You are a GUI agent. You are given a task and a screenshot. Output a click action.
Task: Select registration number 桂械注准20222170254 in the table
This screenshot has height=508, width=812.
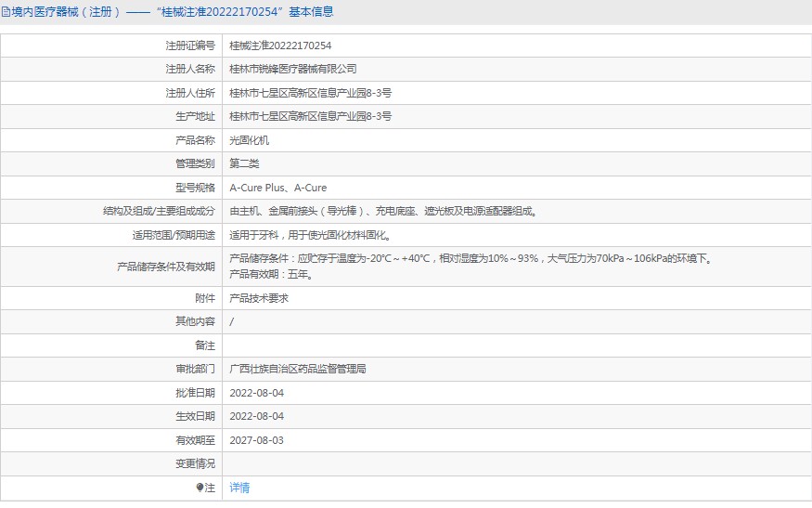pos(280,46)
